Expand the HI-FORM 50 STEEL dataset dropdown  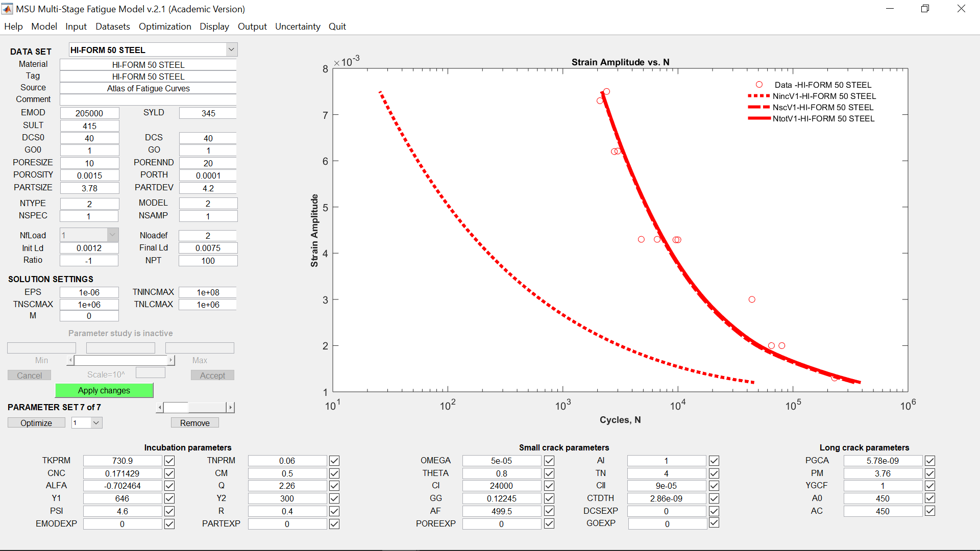pyautogui.click(x=231, y=49)
